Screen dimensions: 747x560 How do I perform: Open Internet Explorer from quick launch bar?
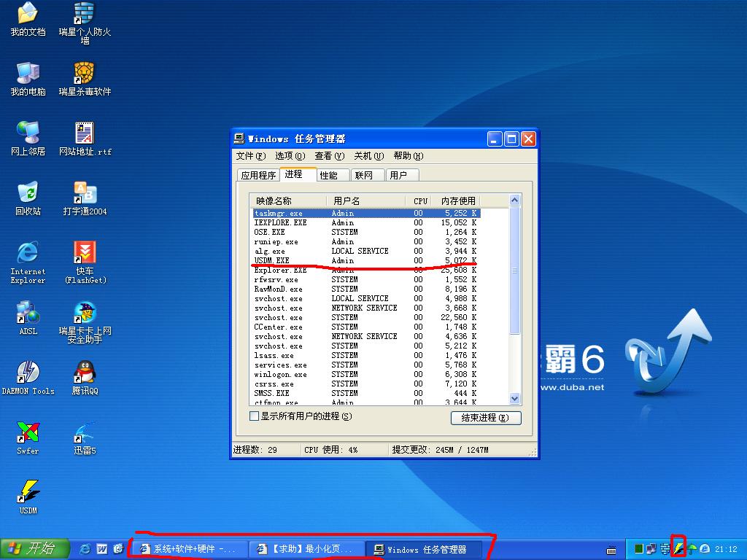click(x=85, y=548)
